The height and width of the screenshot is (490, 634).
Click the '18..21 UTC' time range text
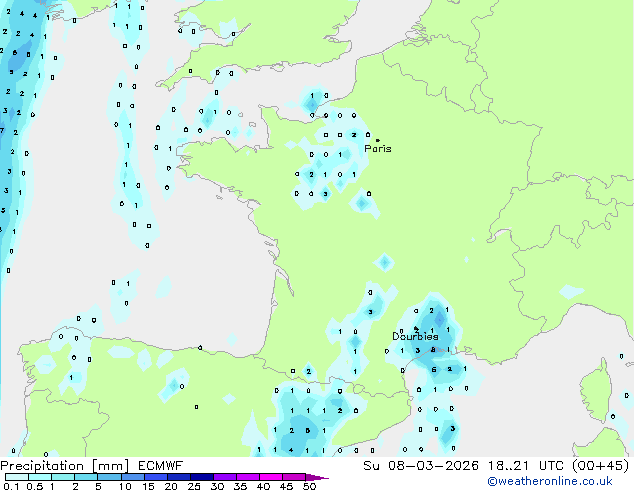pyautogui.click(x=526, y=466)
